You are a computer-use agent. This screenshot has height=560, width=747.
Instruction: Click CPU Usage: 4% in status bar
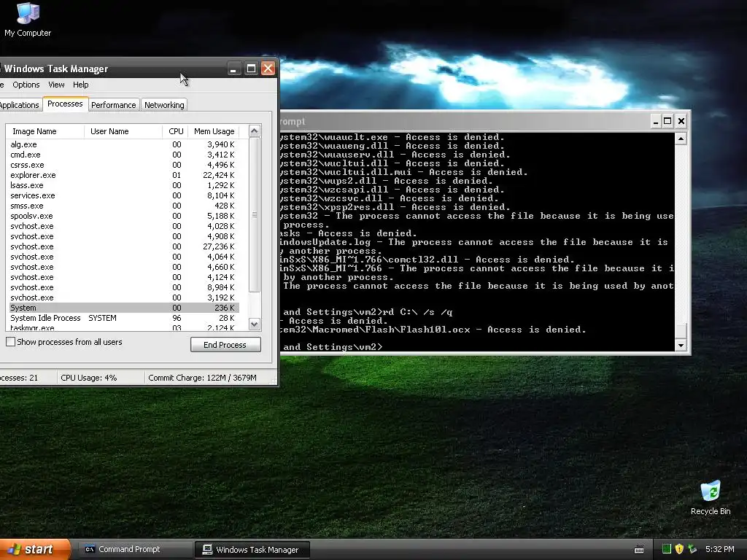pos(88,378)
